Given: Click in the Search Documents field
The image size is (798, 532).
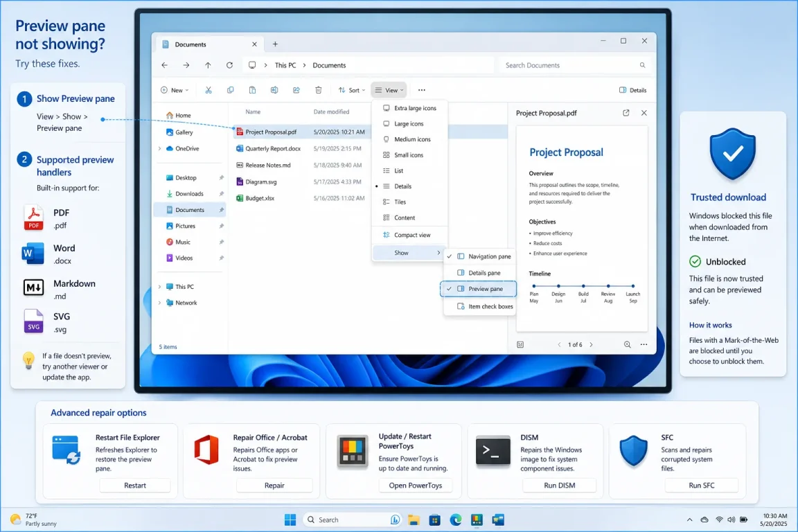Looking at the screenshot, I should point(574,65).
